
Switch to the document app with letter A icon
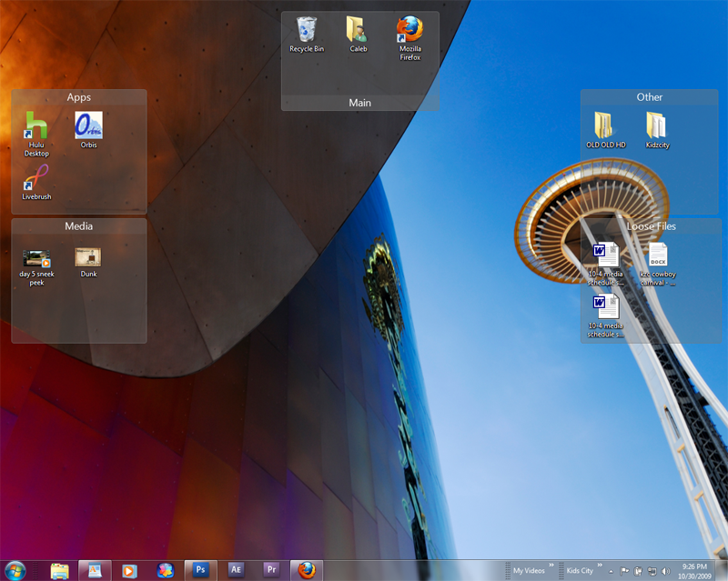95,570
